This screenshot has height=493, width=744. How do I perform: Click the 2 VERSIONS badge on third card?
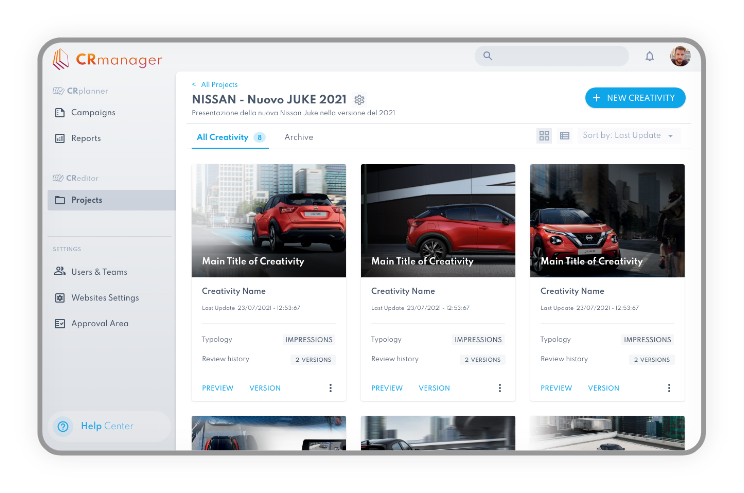[x=652, y=360]
